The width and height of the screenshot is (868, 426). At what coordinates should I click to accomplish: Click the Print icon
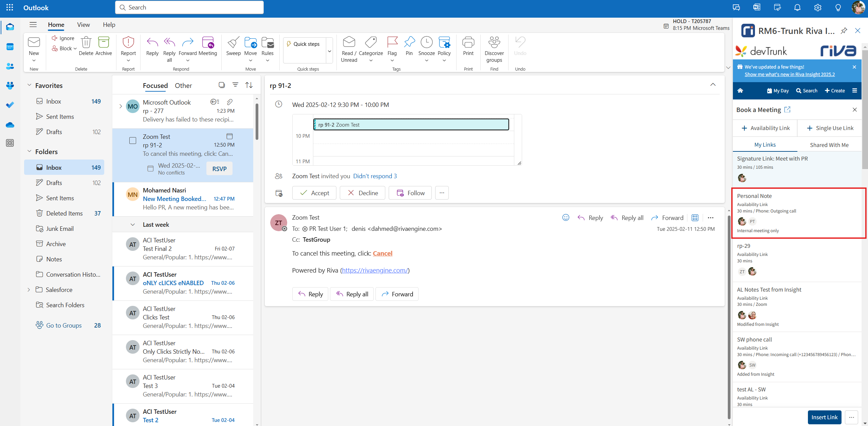pyautogui.click(x=468, y=42)
